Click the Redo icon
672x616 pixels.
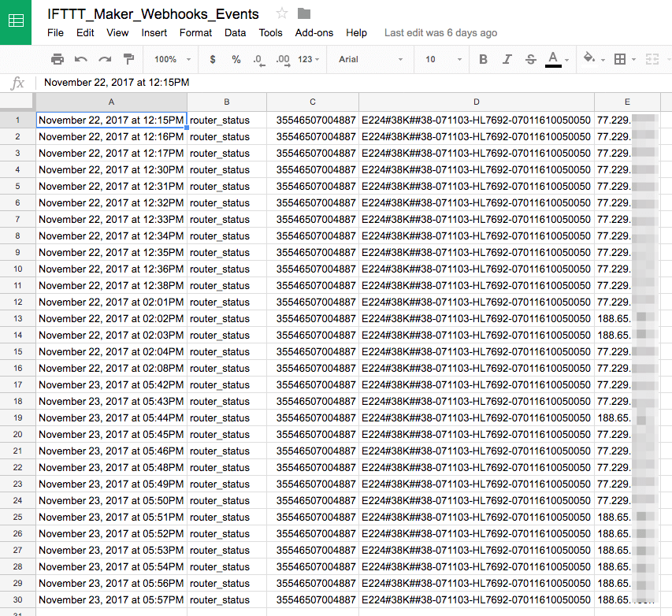[x=105, y=59]
